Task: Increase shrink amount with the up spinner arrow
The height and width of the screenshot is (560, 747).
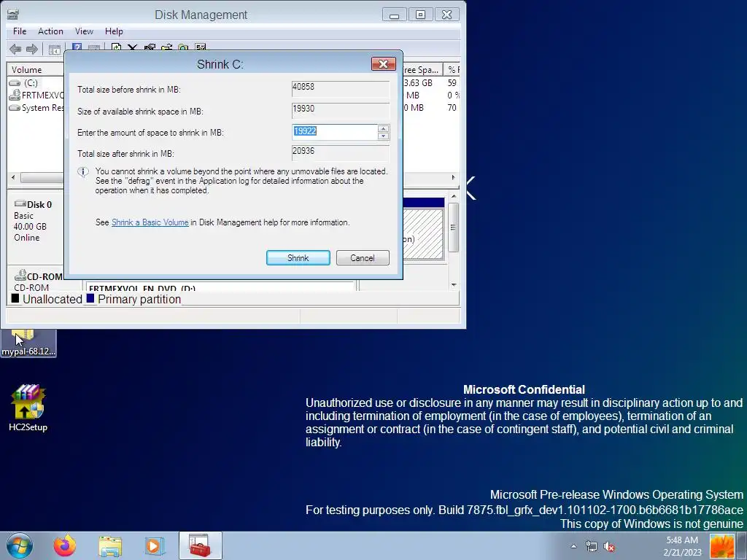Action: tap(383, 128)
